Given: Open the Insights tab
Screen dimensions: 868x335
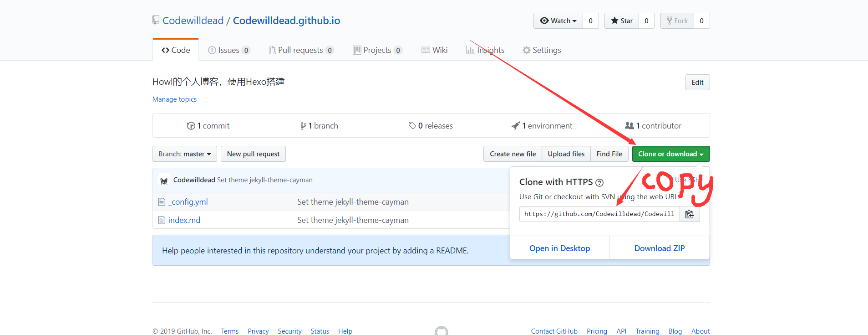Looking at the screenshot, I should pyautogui.click(x=485, y=50).
